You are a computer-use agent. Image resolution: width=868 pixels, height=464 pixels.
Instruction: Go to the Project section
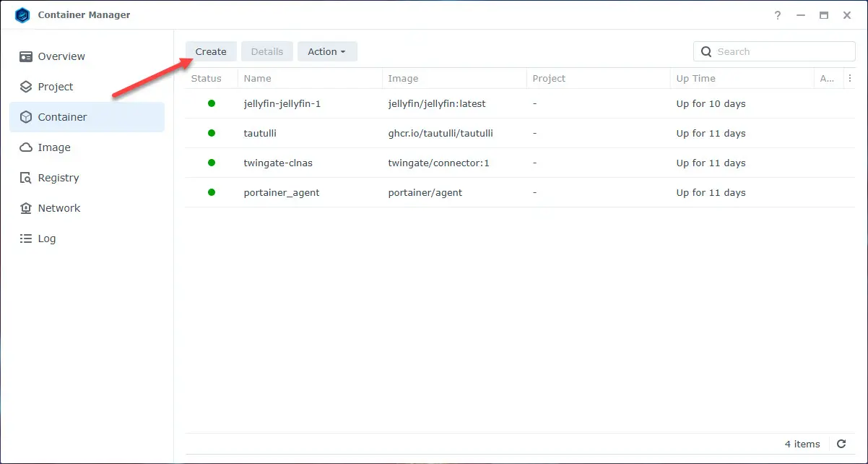click(x=87, y=87)
